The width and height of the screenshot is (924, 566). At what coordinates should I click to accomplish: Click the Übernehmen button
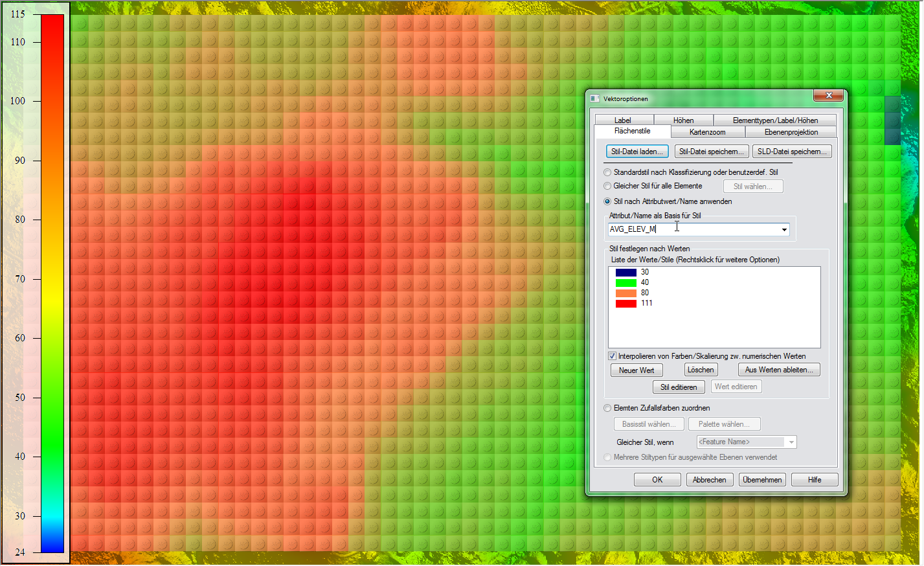(762, 480)
